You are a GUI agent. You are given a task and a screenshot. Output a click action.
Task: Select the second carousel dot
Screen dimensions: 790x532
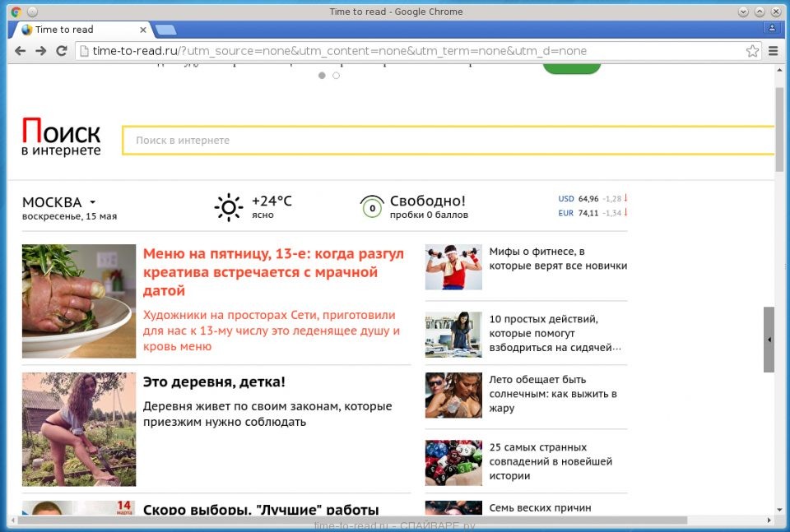pos(336,76)
